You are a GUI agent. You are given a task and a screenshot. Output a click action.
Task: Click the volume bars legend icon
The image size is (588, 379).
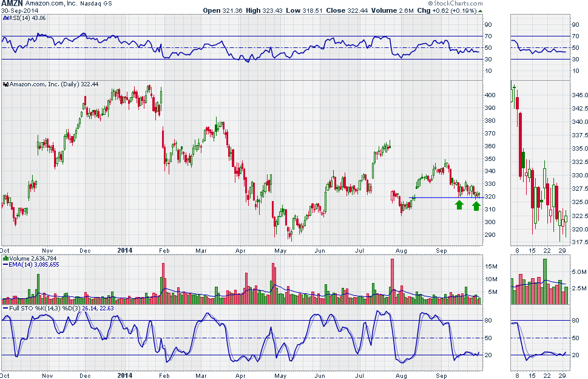(5, 259)
